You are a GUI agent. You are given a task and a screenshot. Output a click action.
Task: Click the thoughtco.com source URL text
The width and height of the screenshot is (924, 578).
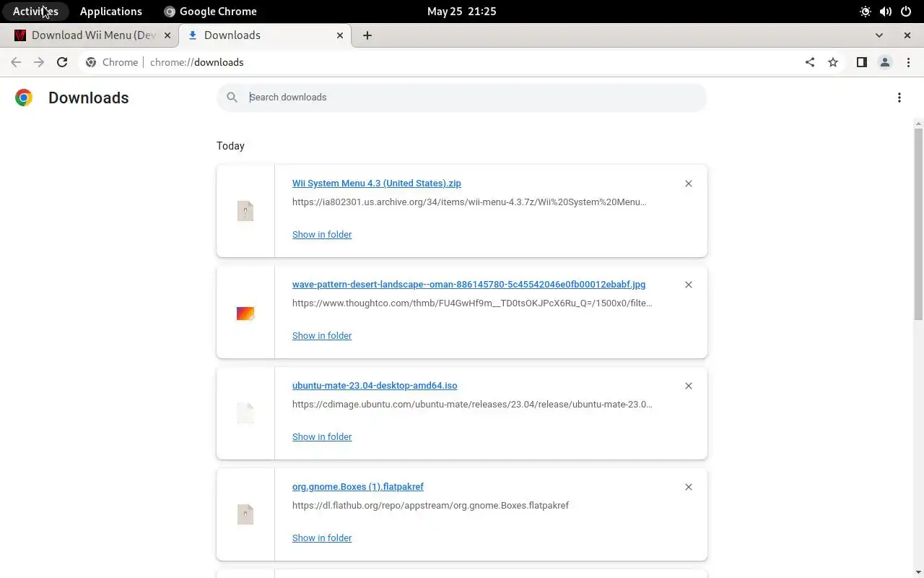(x=472, y=303)
